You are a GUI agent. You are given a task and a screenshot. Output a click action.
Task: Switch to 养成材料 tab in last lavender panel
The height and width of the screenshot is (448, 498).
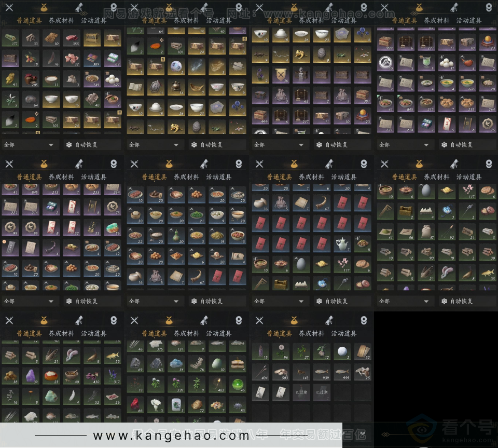(312, 333)
